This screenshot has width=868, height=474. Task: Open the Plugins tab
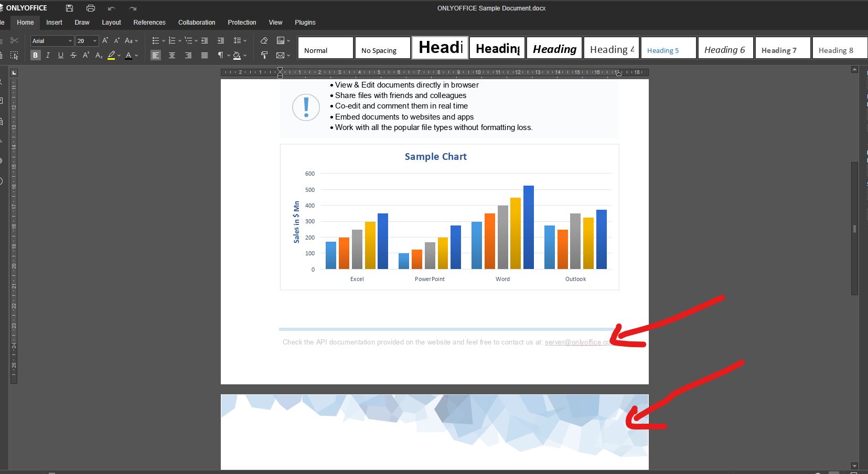[x=305, y=23]
